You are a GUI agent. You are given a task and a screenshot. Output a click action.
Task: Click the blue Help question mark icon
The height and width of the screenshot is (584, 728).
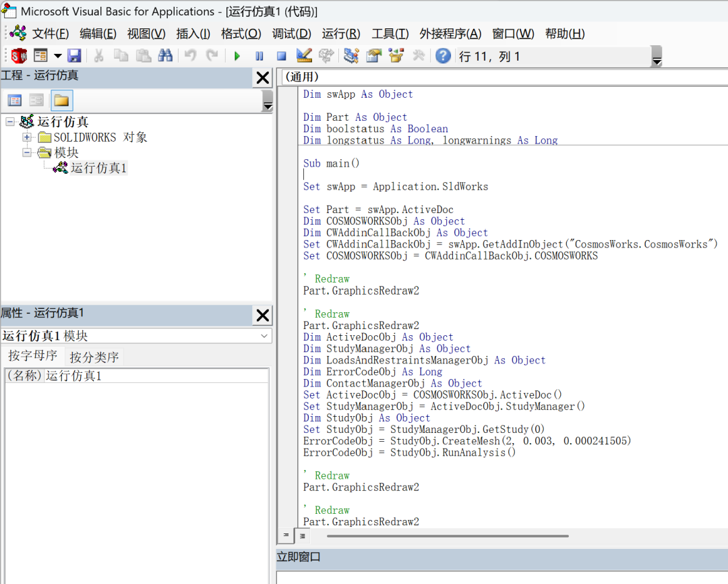click(x=443, y=56)
